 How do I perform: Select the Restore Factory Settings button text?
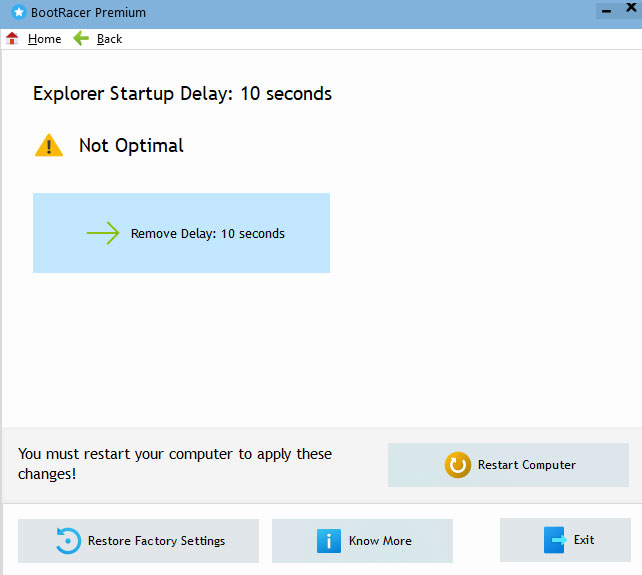pyautogui.click(x=156, y=541)
